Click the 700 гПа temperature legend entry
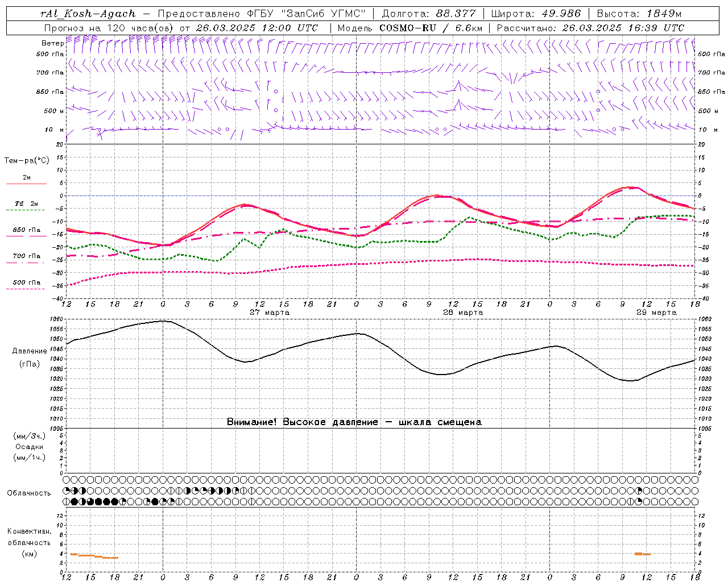728x582 pixels. 27,256
